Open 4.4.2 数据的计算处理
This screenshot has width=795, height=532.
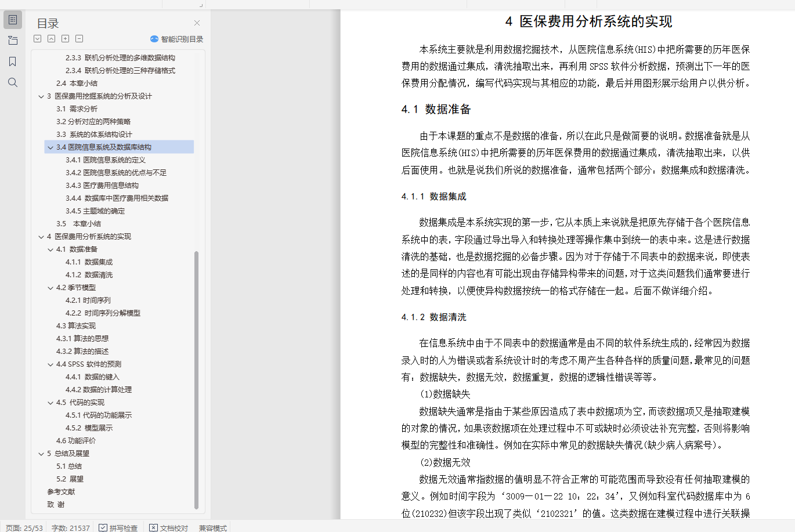point(99,390)
